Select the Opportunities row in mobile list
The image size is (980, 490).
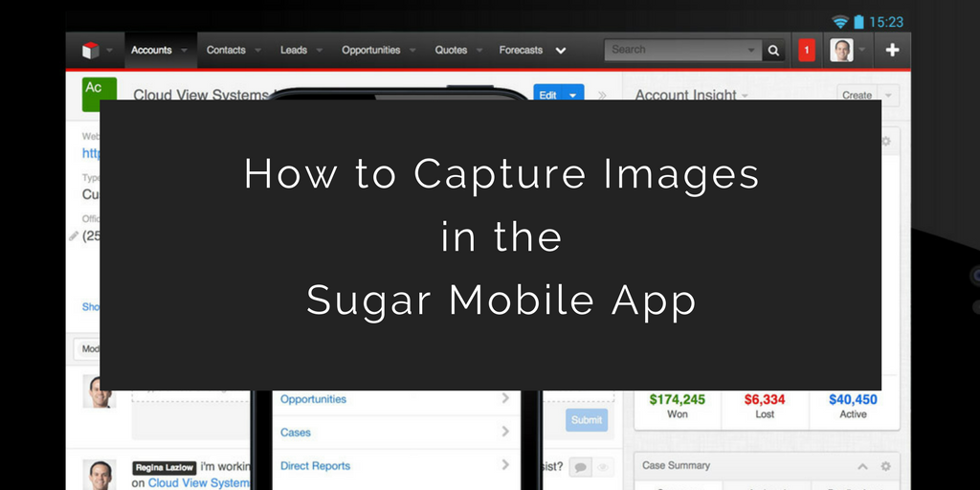click(396, 399)
